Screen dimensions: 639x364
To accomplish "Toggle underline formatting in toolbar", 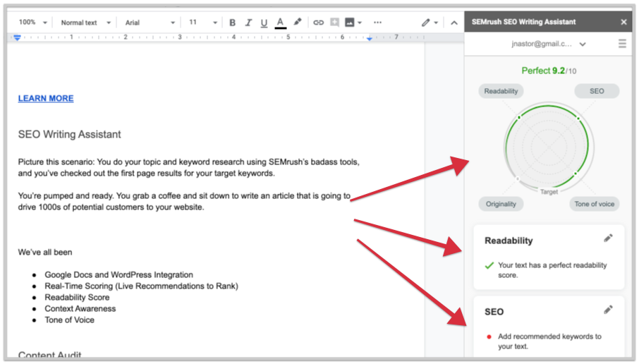I will pos(264,23).
